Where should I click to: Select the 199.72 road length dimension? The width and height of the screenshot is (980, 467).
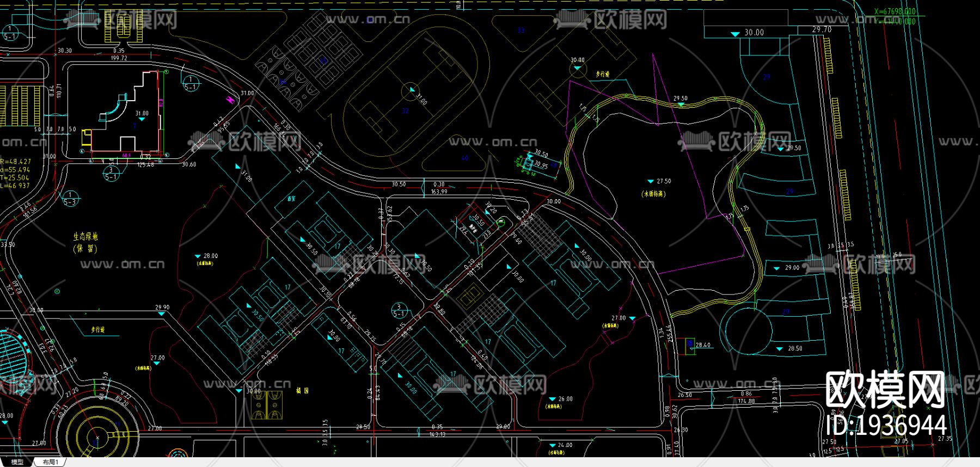119,58
